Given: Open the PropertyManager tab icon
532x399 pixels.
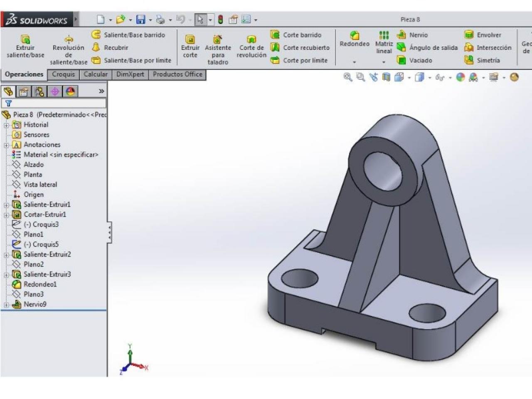Looking at the screenshot, I should click(x=24, y=91).
